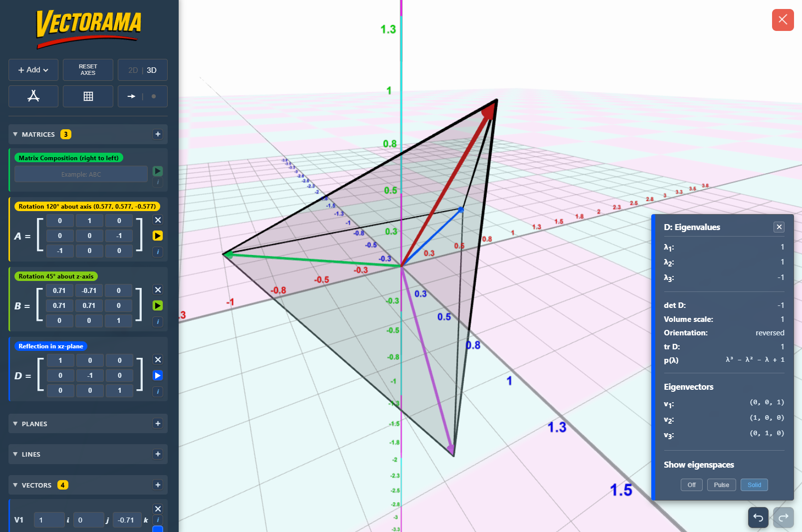Add a new vector with plus icon

point(158,485)
